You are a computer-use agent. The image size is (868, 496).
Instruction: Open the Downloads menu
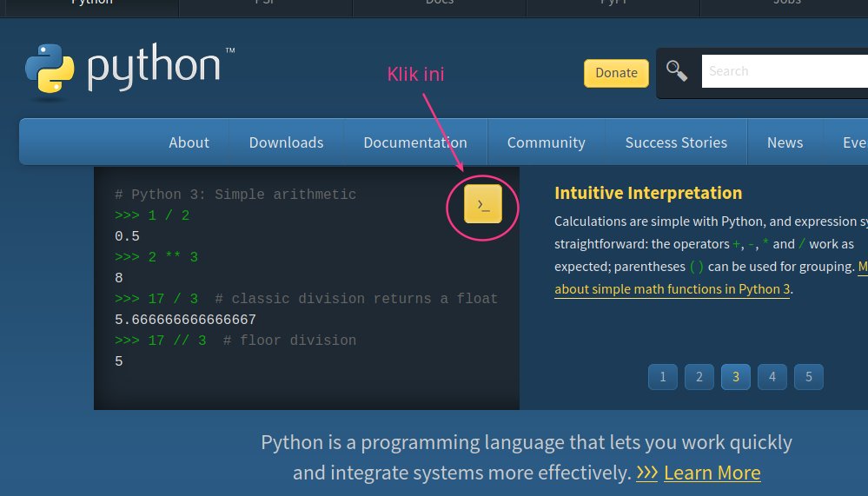286,142
